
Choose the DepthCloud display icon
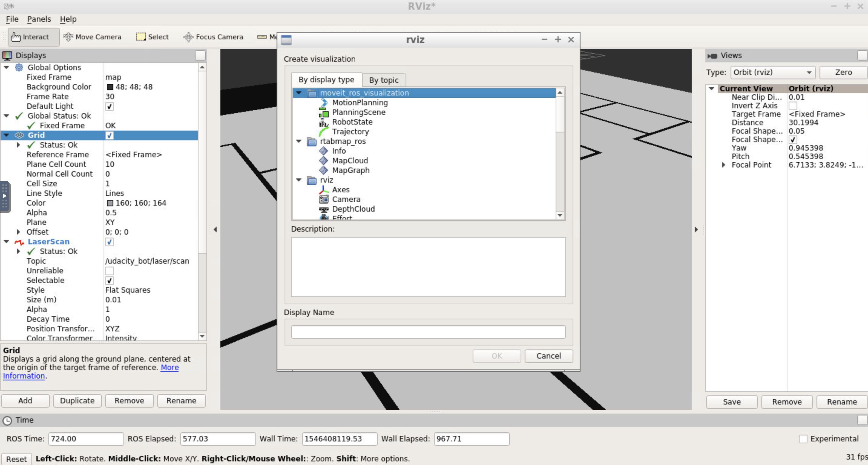(324, 209)
